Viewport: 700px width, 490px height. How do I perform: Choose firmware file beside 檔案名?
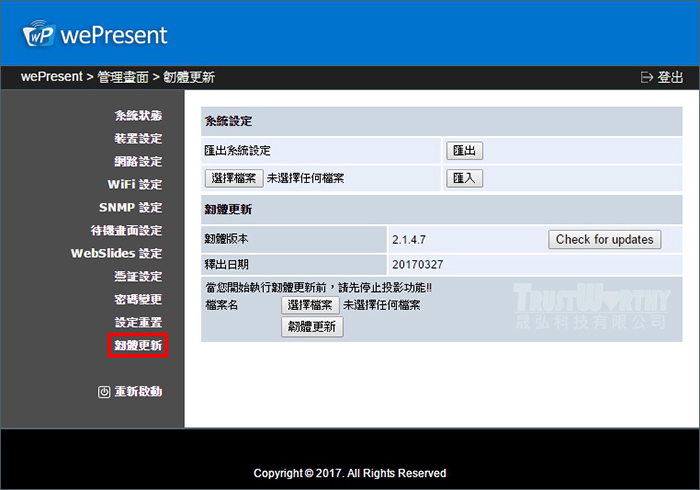click(x=310, y=305)
